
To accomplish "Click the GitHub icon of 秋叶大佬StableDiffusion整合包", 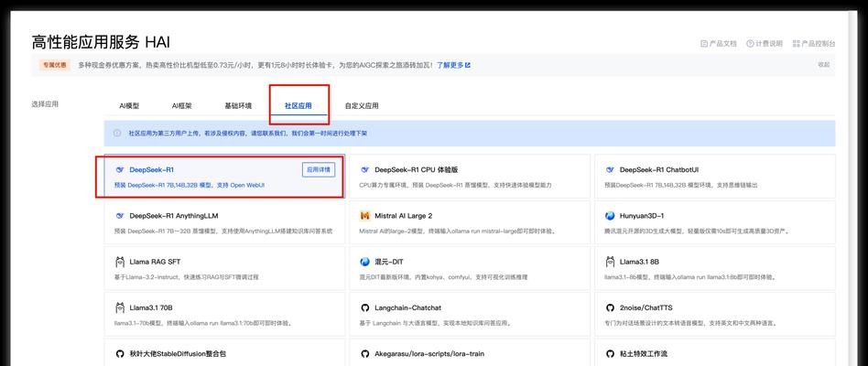I will click(120, 353).
